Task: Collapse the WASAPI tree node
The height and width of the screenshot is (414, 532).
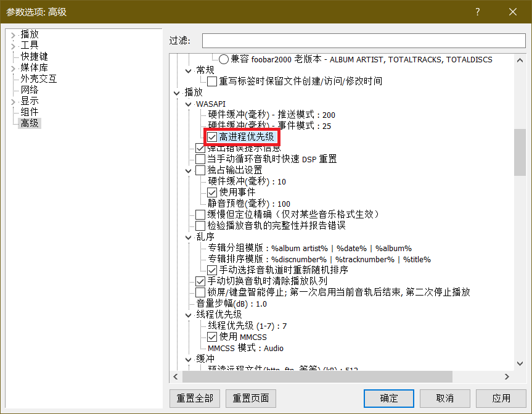Action: click(x=188, y=104)
